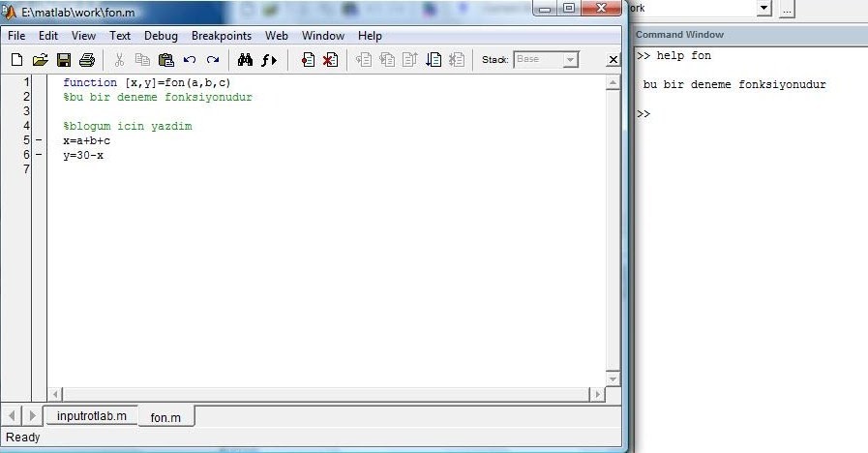Click the previous tab arrow
The width and height of the screenshot is (868, 453).
12,415
